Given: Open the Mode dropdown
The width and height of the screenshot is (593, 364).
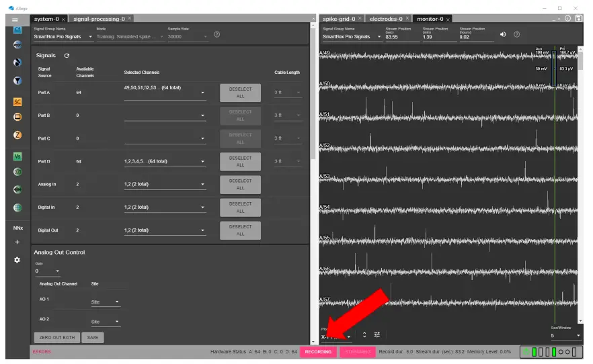Looking at the screenshot, I should (x=130, y=37).
